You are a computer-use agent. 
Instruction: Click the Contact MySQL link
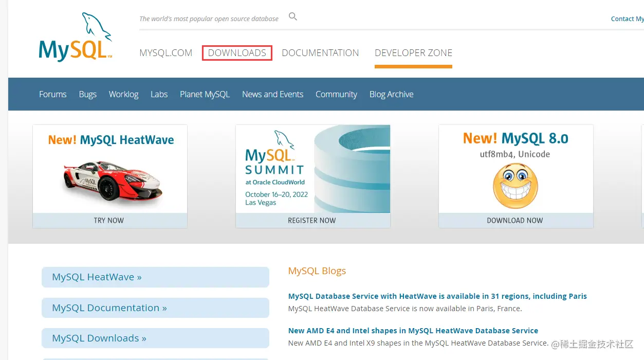(x=627, y=19)
